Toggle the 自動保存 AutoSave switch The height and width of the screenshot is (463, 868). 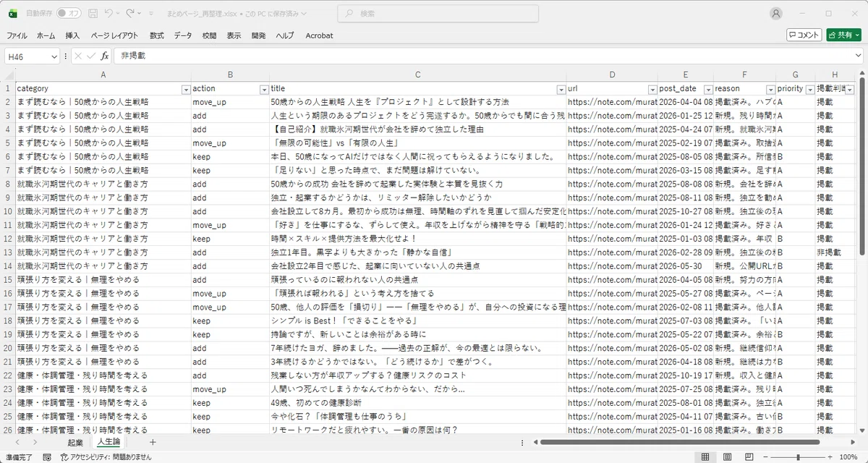click(69, 14)
